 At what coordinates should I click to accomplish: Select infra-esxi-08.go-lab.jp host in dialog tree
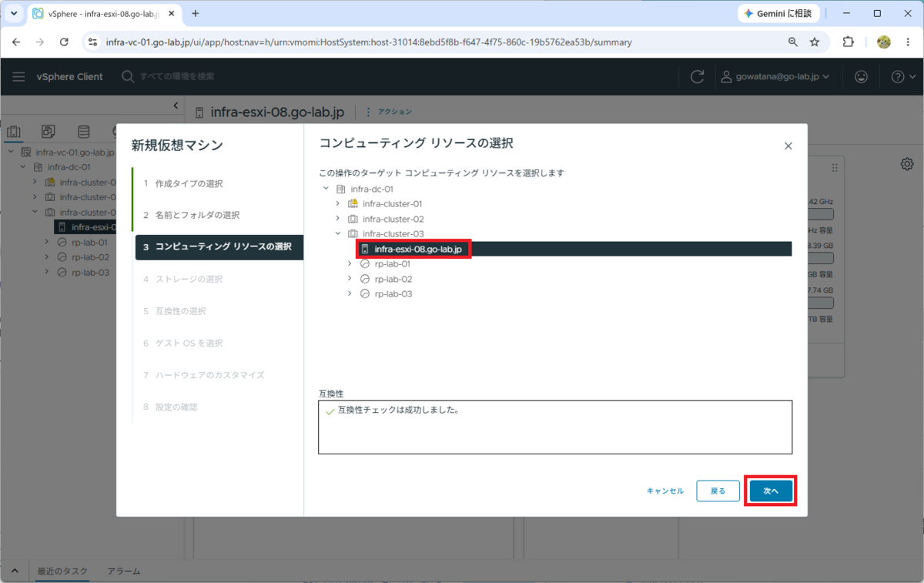tap(418, 249)
